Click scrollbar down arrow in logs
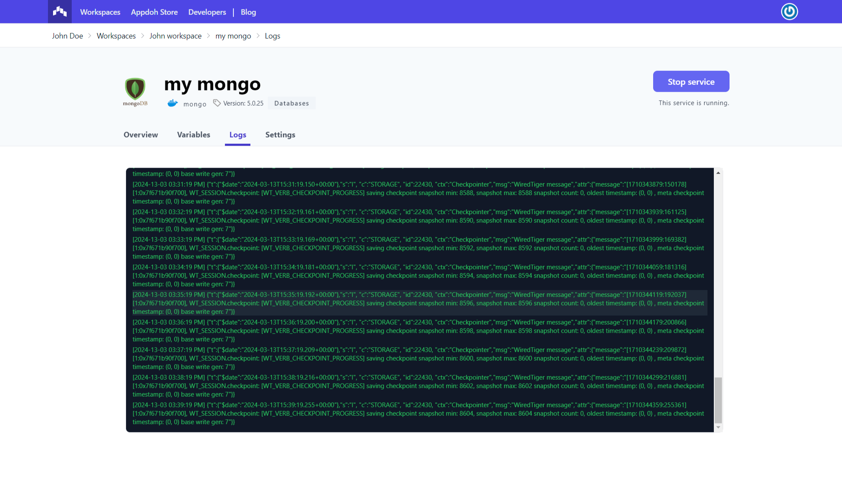The height and width of the screenshot is (504, 842). [718, 427]
